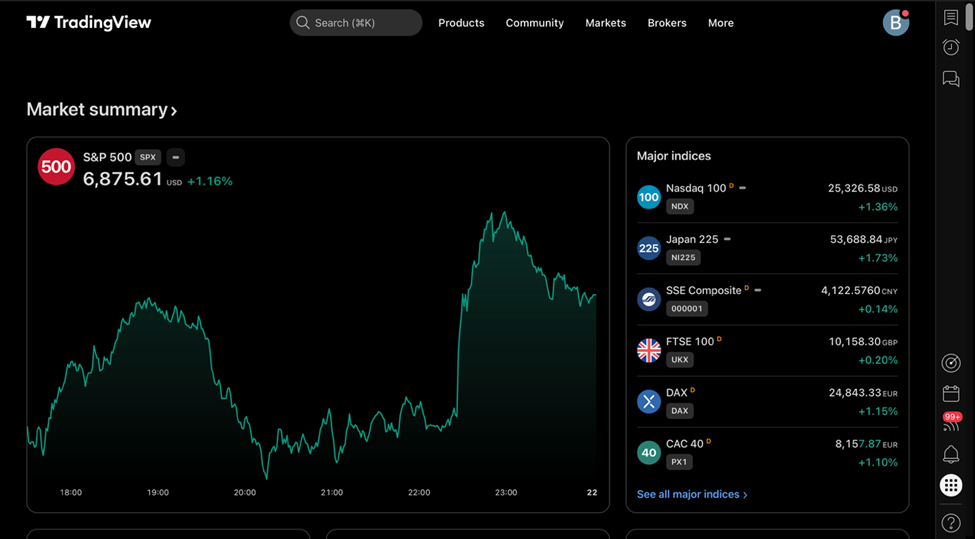Open the alerts clock icon in sidebar
The width and height of the screenshot is (975, 539).
[951, 47]
